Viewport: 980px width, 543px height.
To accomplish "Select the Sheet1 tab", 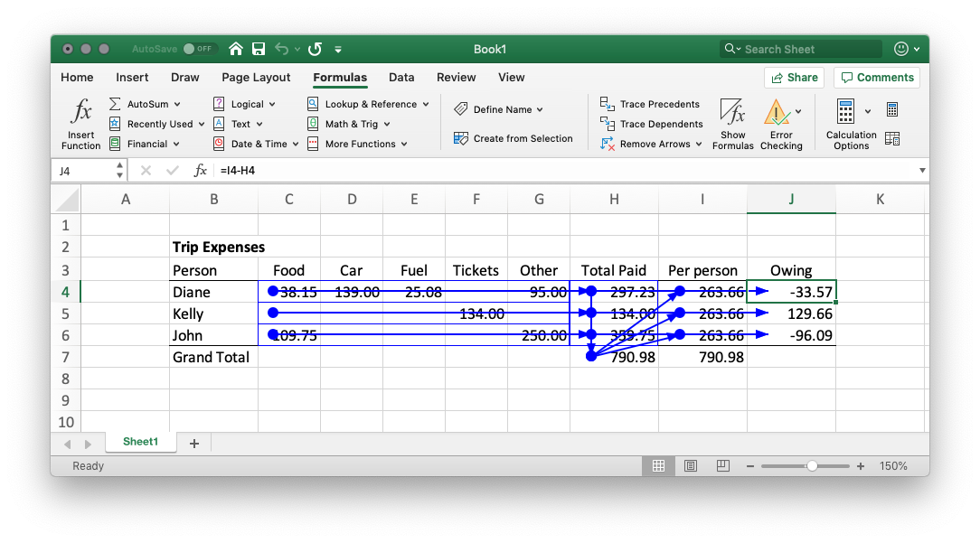I will [141, 442].
